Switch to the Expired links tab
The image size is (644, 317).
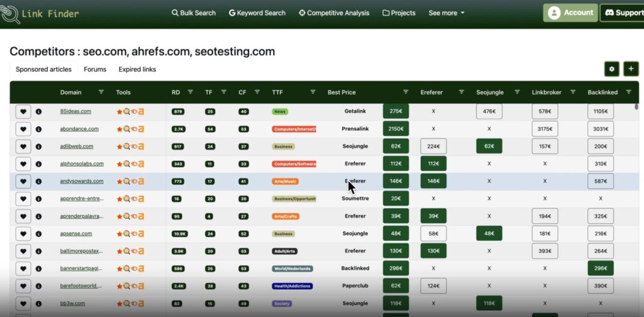click(x=137, y=69)
